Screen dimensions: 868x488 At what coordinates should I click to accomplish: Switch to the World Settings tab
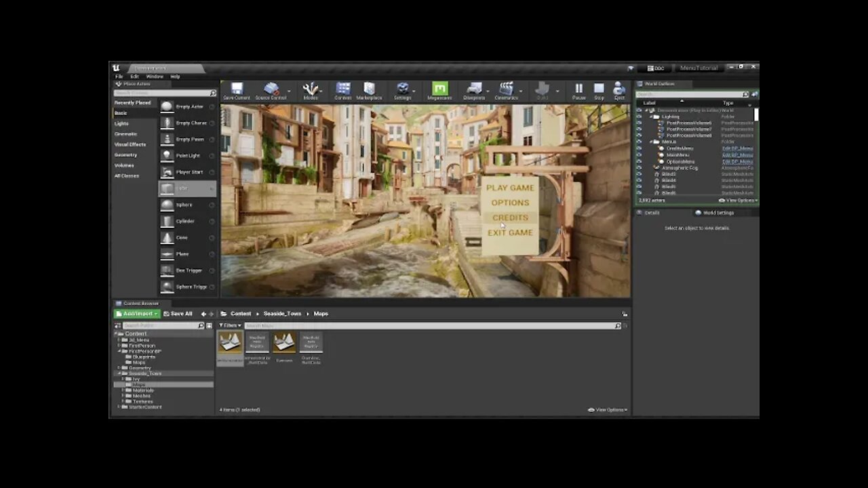tap(715, 212)
